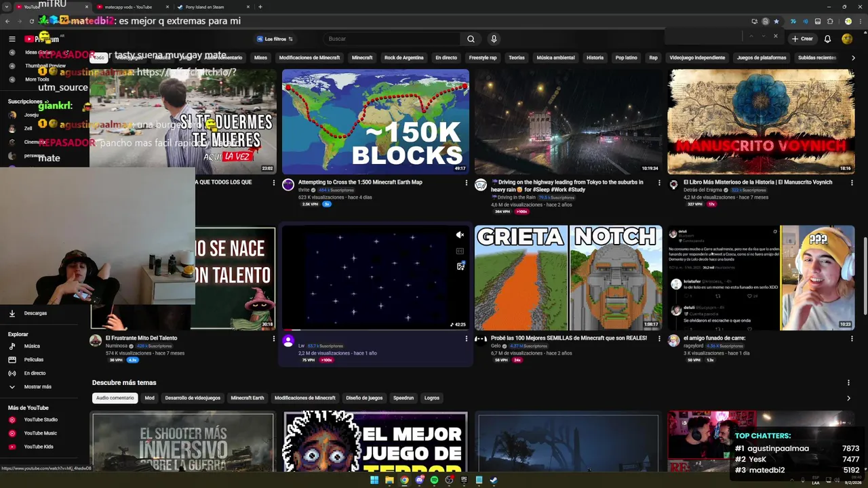Unmute the previewing starfield video

[460, 235]
